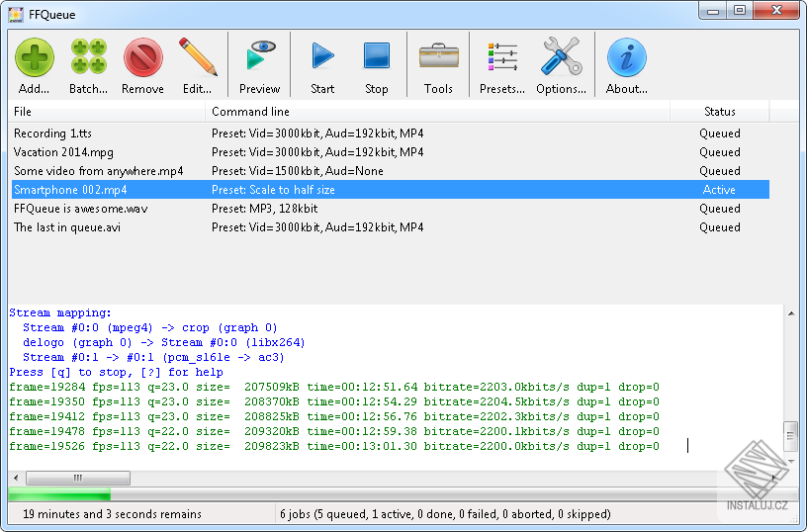Open the Presets sliders icon

pos(502,56)
